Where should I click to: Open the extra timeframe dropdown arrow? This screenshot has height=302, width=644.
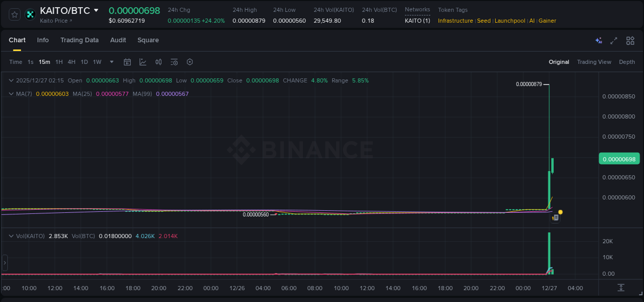point(111,62)
